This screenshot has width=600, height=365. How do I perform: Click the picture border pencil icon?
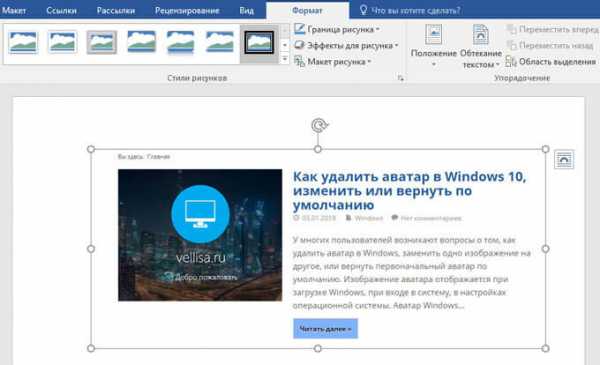tap(299, 29)
